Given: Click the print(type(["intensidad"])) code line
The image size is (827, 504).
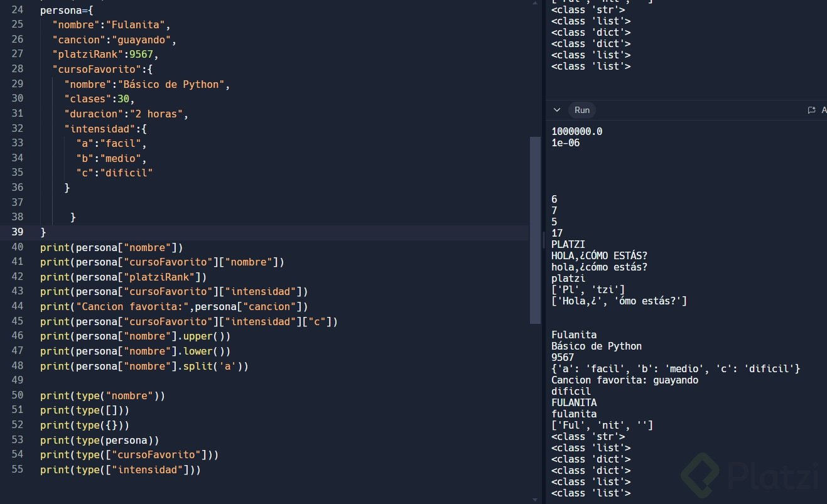Looking at the screenshot, I should tap(121, 469).
